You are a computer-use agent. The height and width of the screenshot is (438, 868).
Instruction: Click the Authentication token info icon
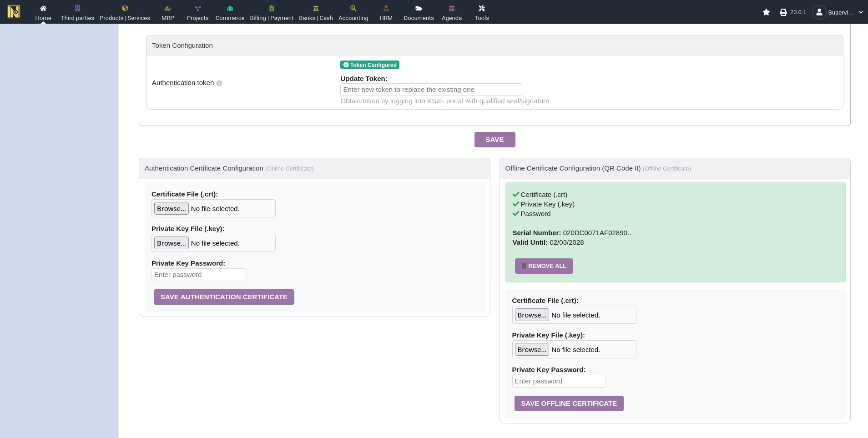pos(219,83)
